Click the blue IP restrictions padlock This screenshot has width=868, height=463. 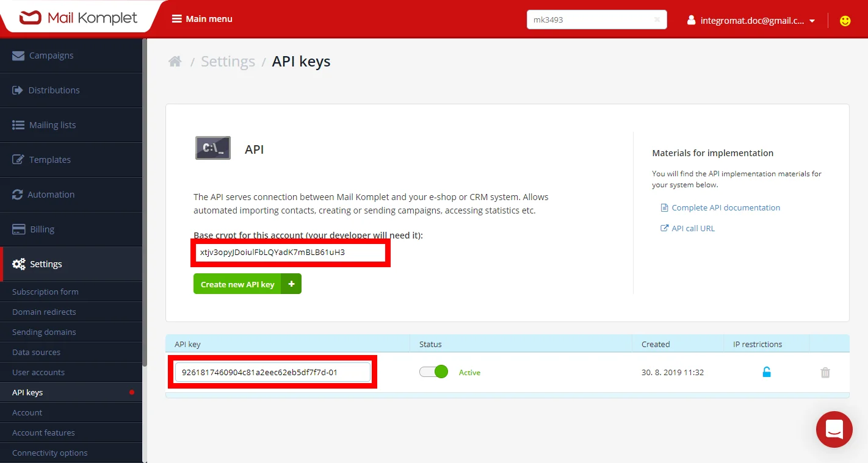[x=767, y=372]
